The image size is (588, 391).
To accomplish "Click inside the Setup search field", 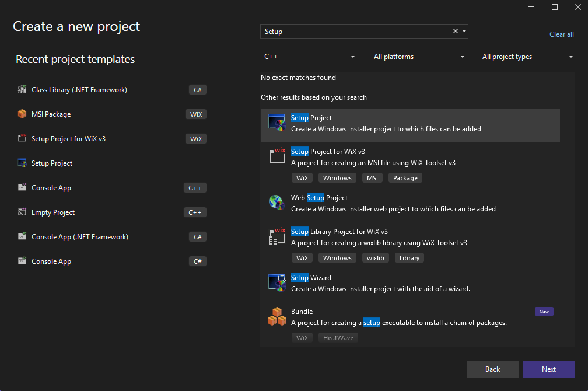I will tap(356, 32).
